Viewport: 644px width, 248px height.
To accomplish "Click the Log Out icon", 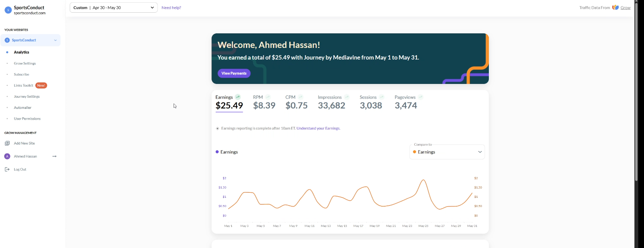I will pos(7,169).
